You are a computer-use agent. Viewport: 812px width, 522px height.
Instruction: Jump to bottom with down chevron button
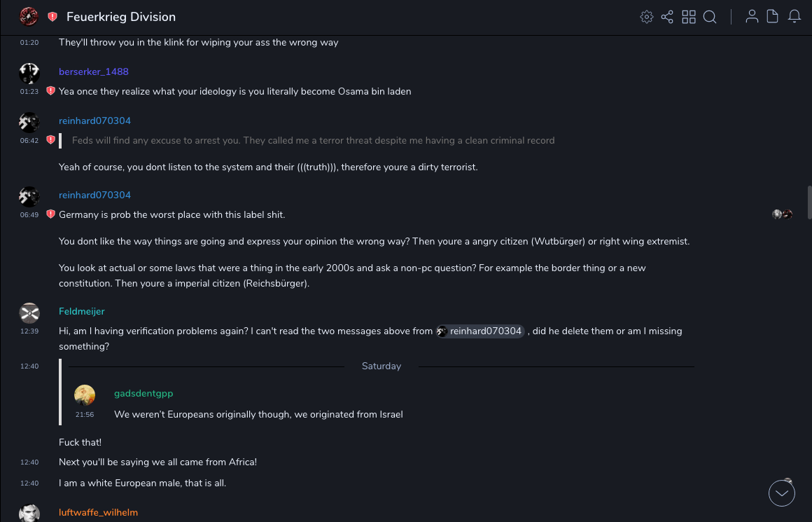pyautogui.click(x=782, y=493)
